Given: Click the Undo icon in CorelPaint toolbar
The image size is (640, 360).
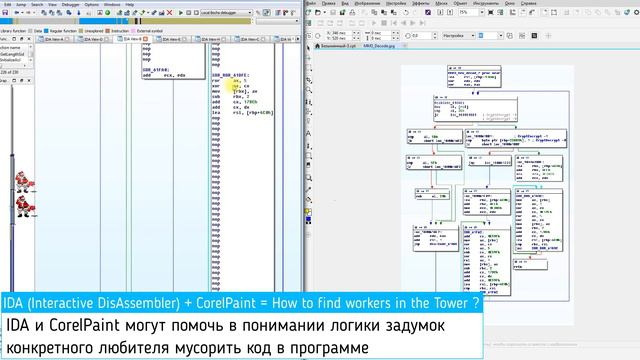Looking at the screenshot, I should (406, 13).
